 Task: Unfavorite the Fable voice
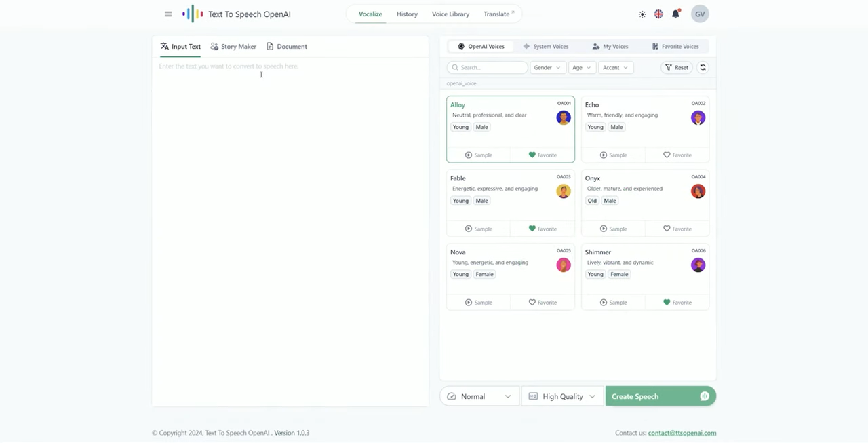[x=542, y=229]
